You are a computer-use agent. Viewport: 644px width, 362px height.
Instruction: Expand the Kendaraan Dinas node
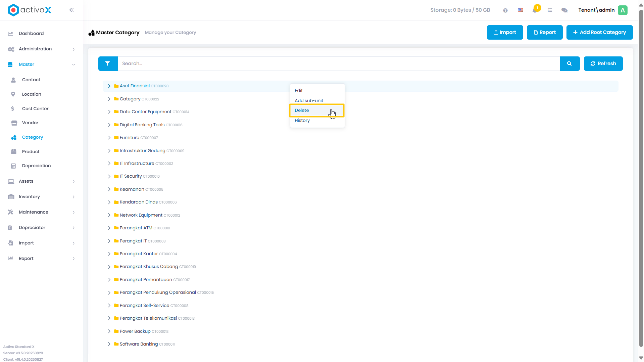[109, 202]
